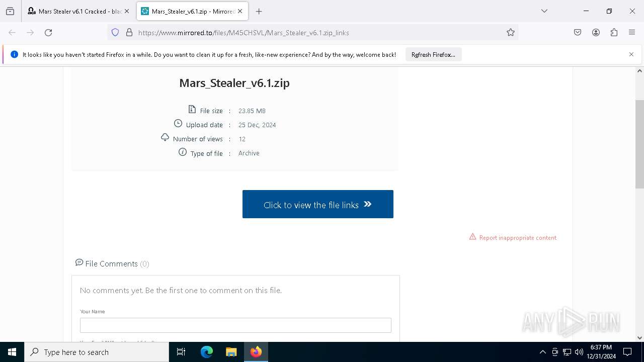Click to view the file links button
Viewport: 644px width, 362px height.
tap(318, 204)
